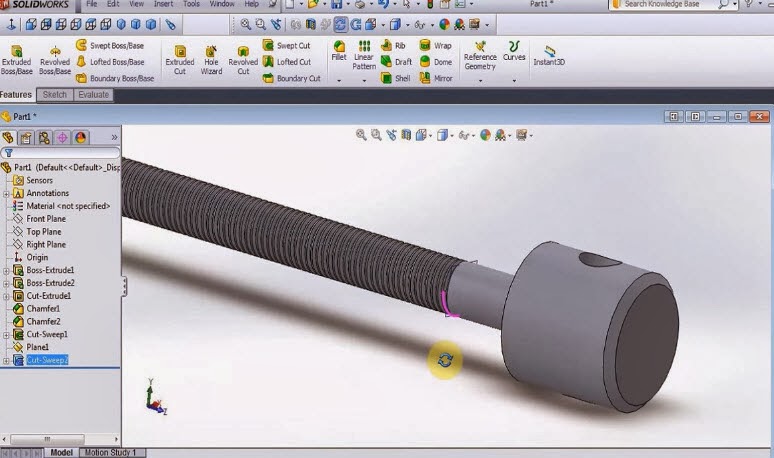Switch to the Evaluate tab
774x458 pixels.
pyautogui.click(x=93, y=94)
